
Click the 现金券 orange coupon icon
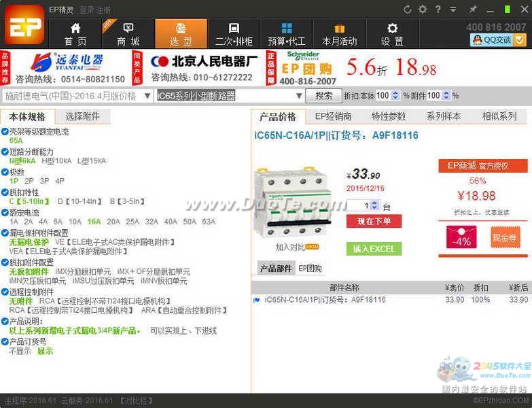505,237
